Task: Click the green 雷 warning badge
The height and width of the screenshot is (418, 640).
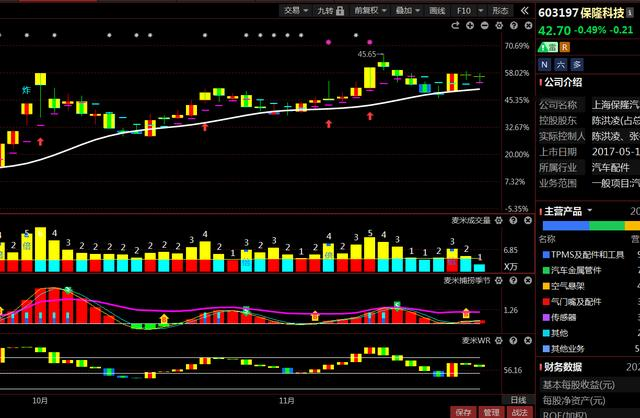Action: point(548,47)
